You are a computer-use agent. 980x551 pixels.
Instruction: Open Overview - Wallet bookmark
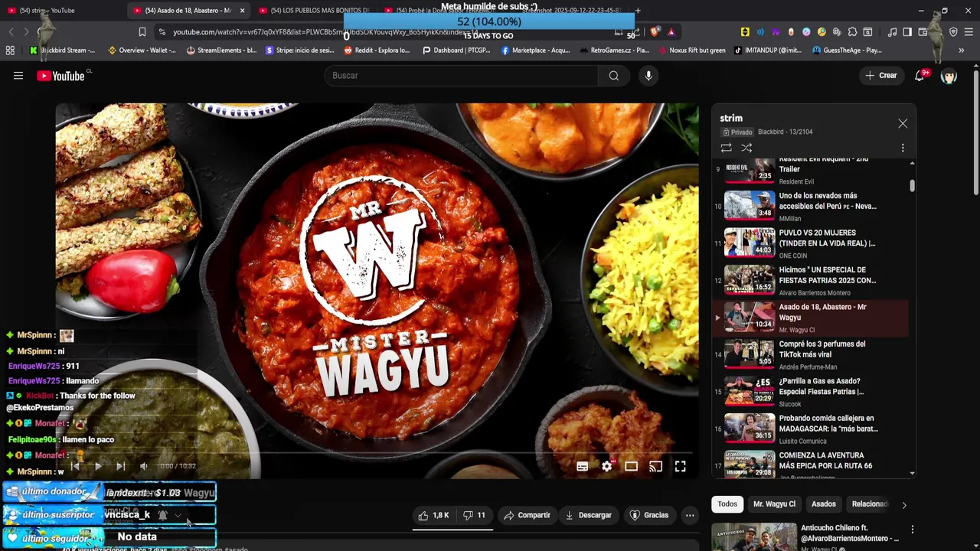pos(142,51)
